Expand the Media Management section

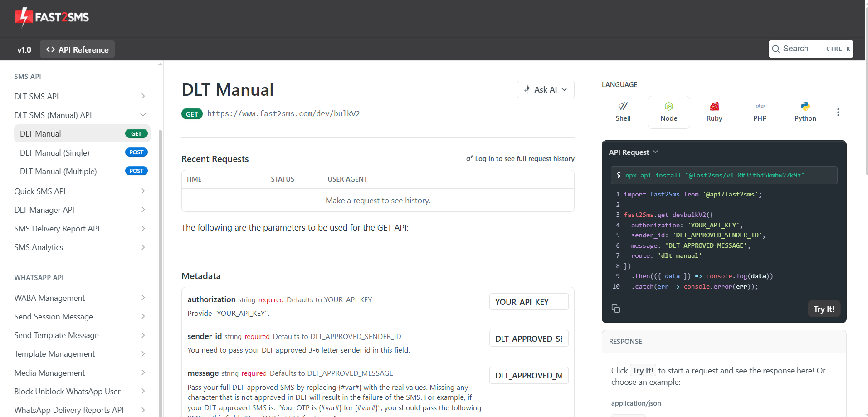point(143,373)
